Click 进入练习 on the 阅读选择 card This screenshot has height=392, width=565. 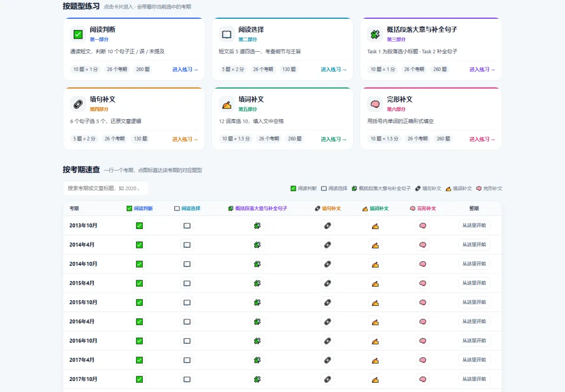[x=334, y=70]
